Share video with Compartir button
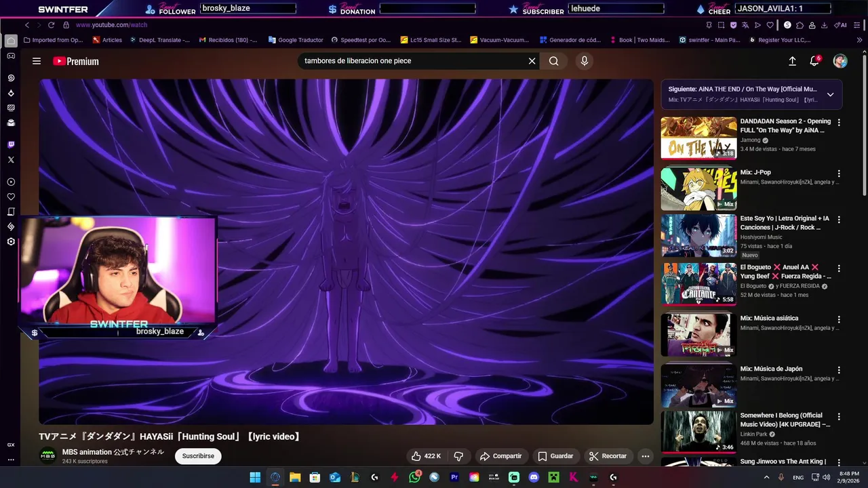 click(x=500, y=456)
